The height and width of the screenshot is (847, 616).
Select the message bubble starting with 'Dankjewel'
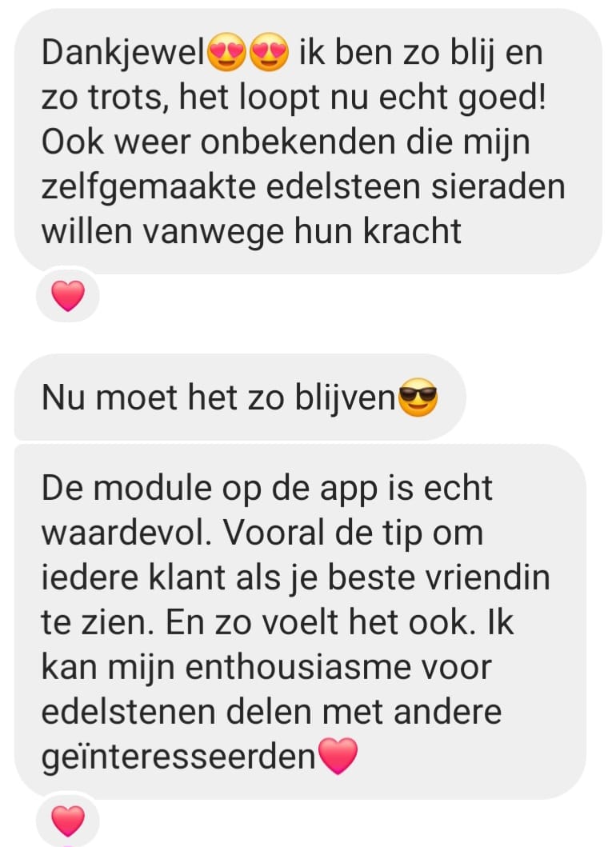pyautogui.click(x=308, y=142)
